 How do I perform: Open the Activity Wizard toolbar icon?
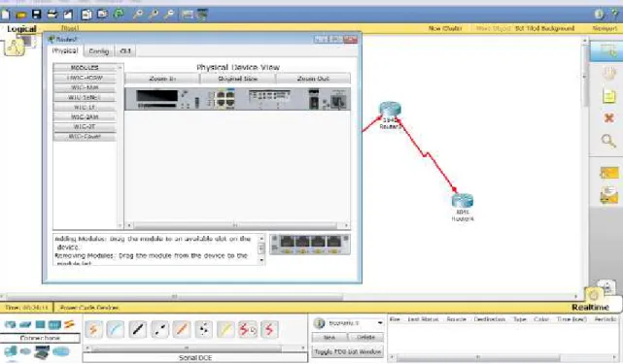point(68,15)
